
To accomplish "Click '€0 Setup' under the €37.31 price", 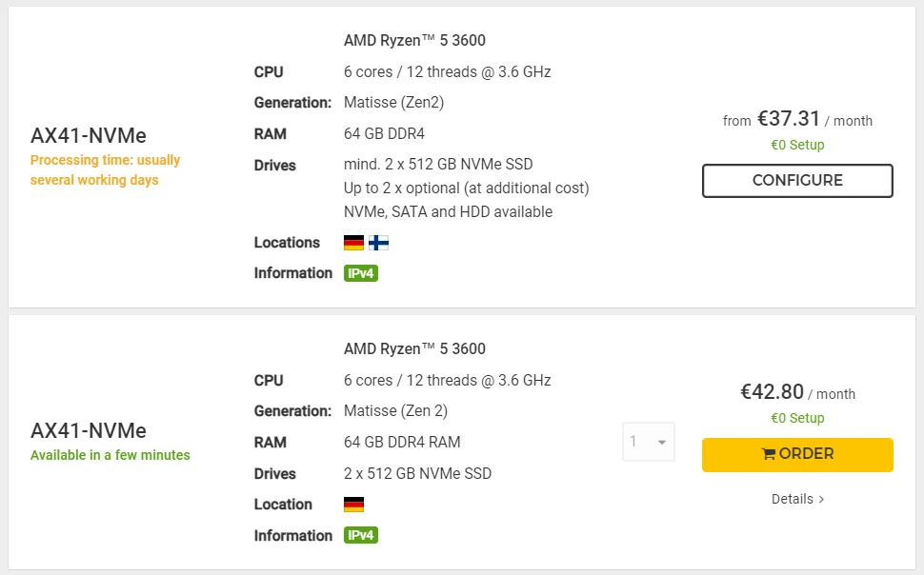I will (797, 145).
